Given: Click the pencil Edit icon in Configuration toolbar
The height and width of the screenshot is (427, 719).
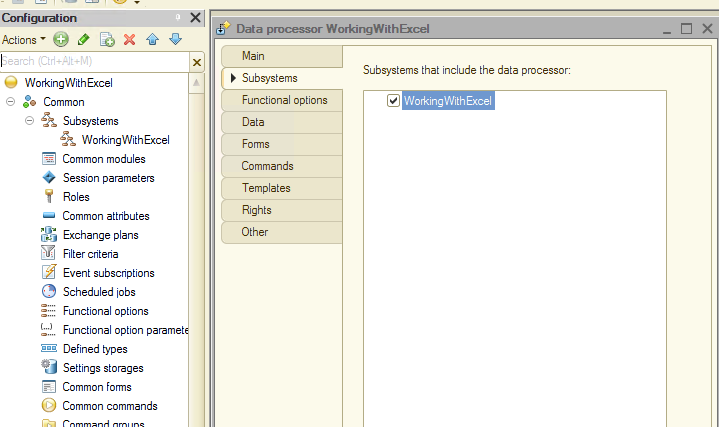Looking at the screenshot, I should tap(83, 39).
